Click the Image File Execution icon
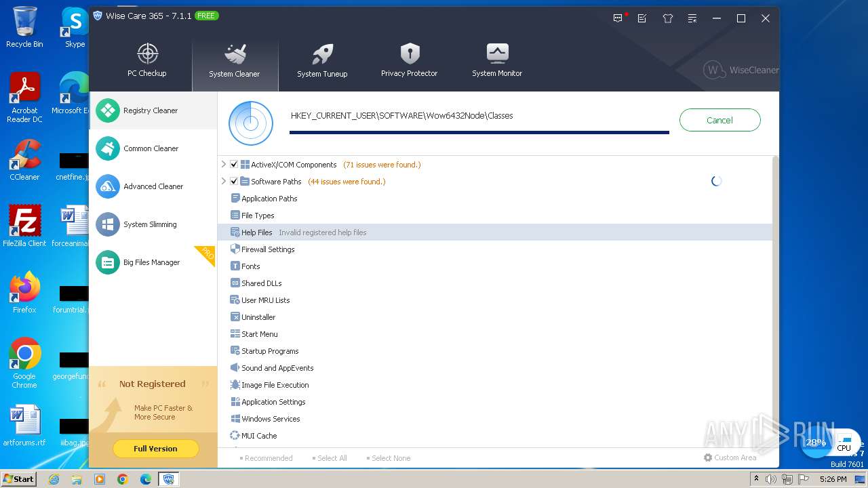Screen dimensions: 868x488 click(x=235, y=384)
